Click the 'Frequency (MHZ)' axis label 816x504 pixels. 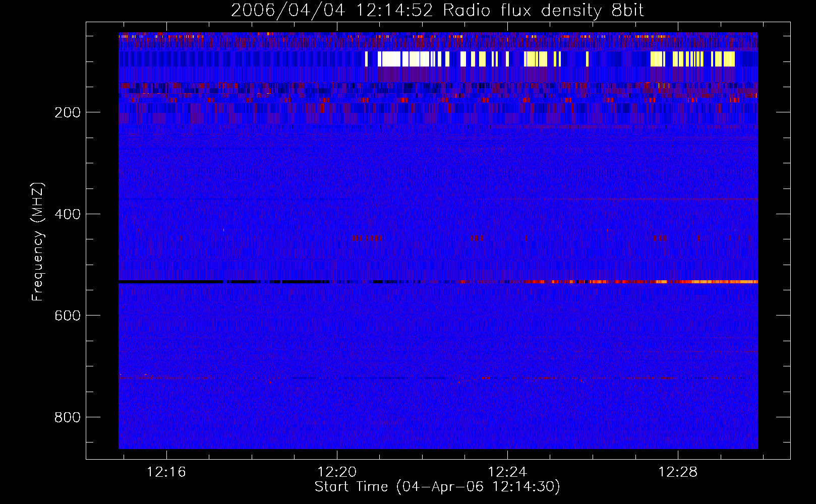(38, 241)
